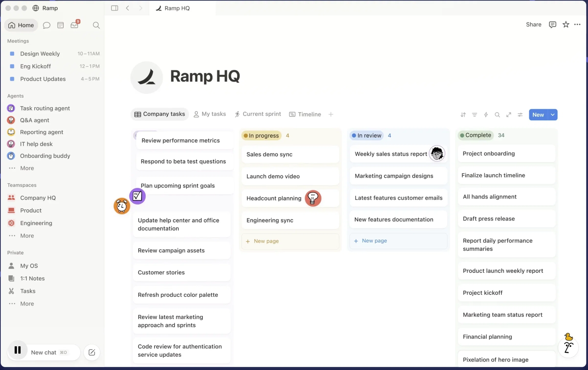Click the Ramp HQ page logo icon
588x370 pixels.
tap(147, 77)
